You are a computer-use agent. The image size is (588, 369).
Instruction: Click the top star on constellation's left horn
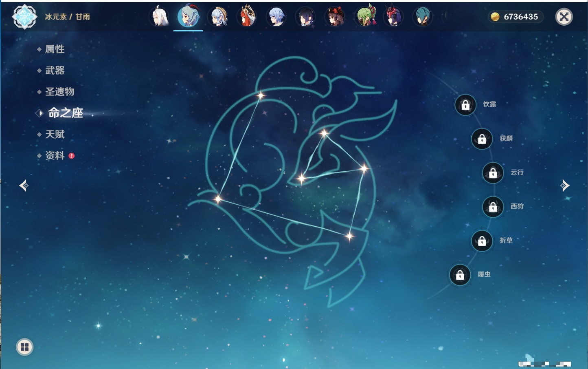click(260, 96)
